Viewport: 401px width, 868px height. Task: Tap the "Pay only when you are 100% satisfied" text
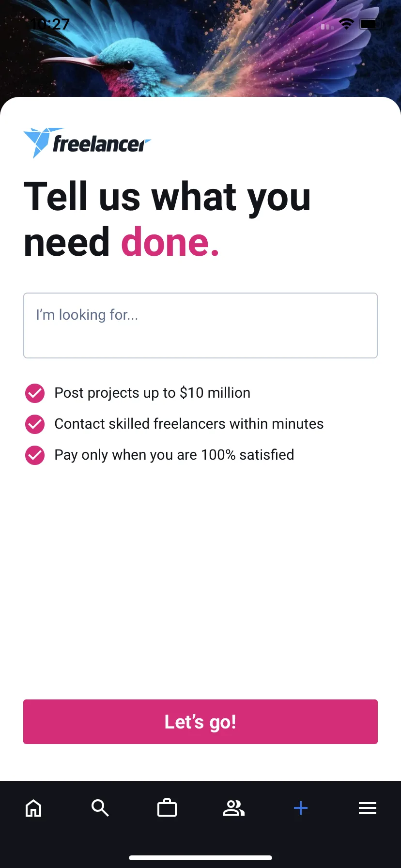coord(174,455)
